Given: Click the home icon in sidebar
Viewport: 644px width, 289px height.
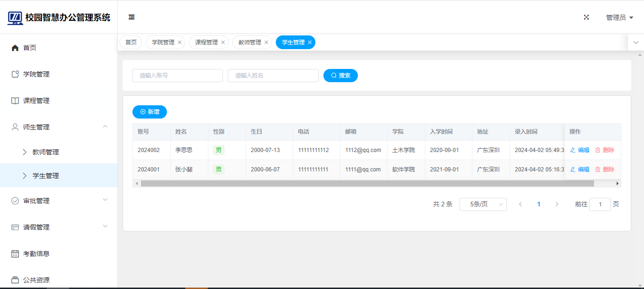Looking at the screenshot, I should (x=15, y=48).
